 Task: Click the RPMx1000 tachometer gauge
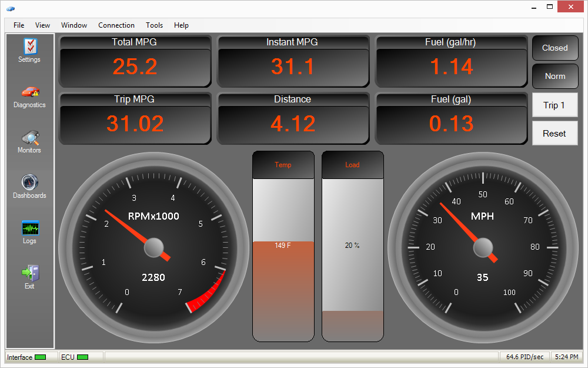153,247
